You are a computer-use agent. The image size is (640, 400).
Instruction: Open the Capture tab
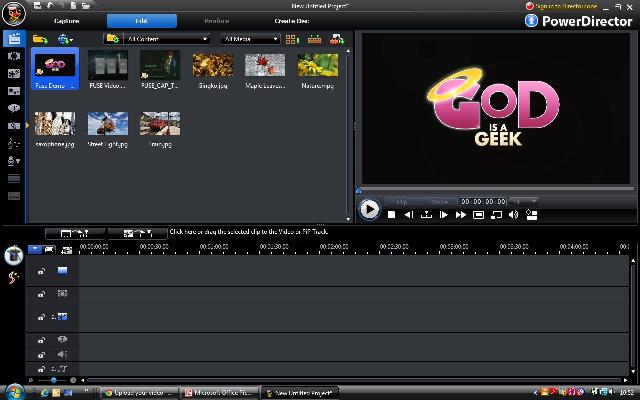point(67,21)
